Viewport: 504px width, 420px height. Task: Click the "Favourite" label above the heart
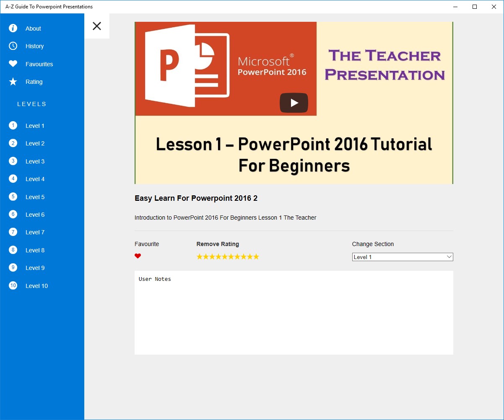147,244
